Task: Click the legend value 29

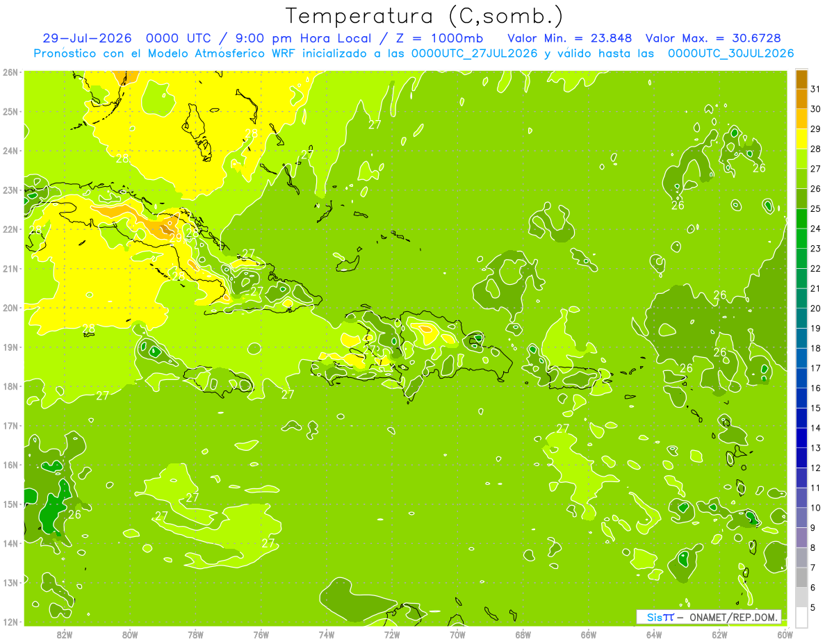Action: click(x=815, y=129)
